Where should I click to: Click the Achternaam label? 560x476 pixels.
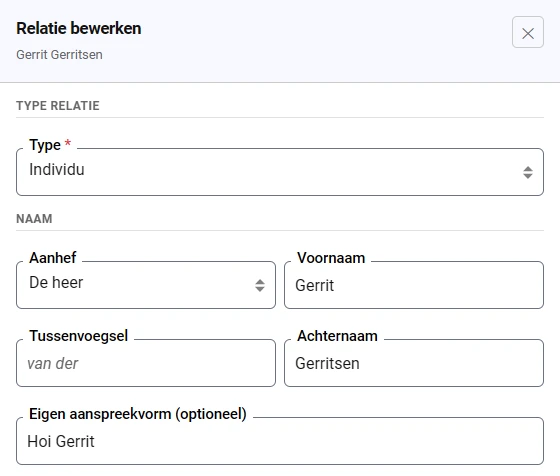coord(338,336)
